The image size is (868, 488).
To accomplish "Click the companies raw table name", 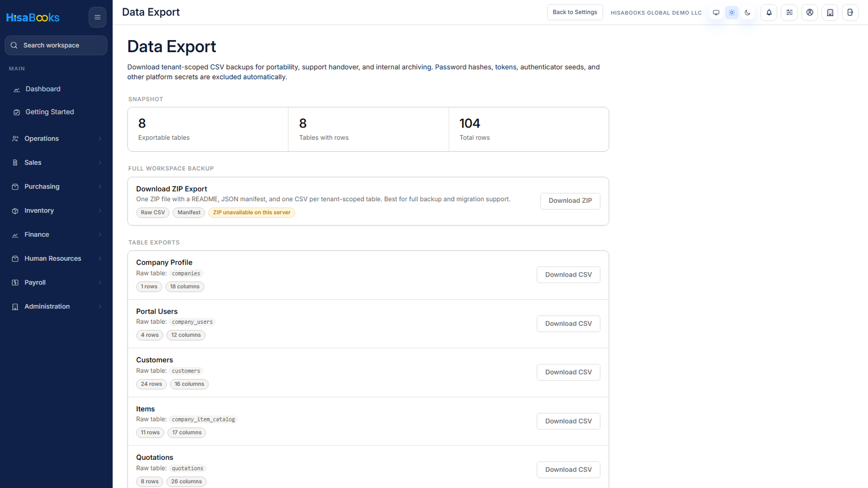I will (x=186, y=274).
